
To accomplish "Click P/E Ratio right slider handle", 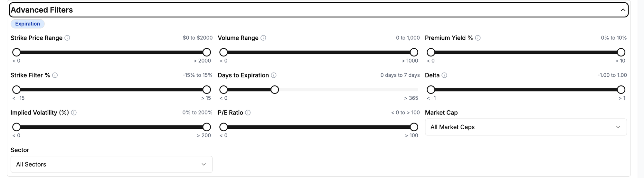I will pos(414,127).
